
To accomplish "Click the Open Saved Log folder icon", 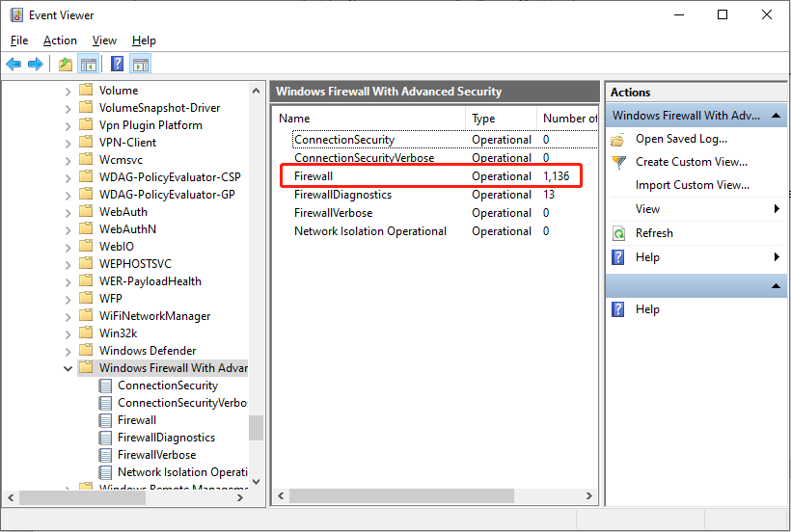I will pyautogui.click(x=618, y=139).
